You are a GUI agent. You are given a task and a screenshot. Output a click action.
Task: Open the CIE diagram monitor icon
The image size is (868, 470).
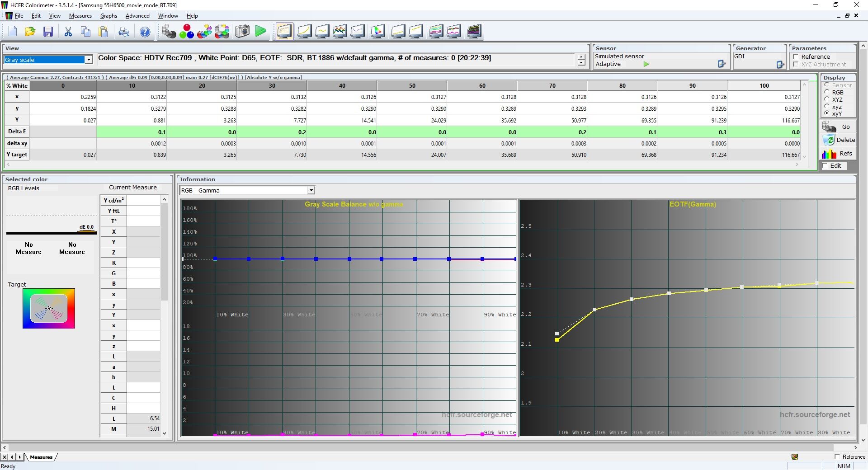click(378, 31)
